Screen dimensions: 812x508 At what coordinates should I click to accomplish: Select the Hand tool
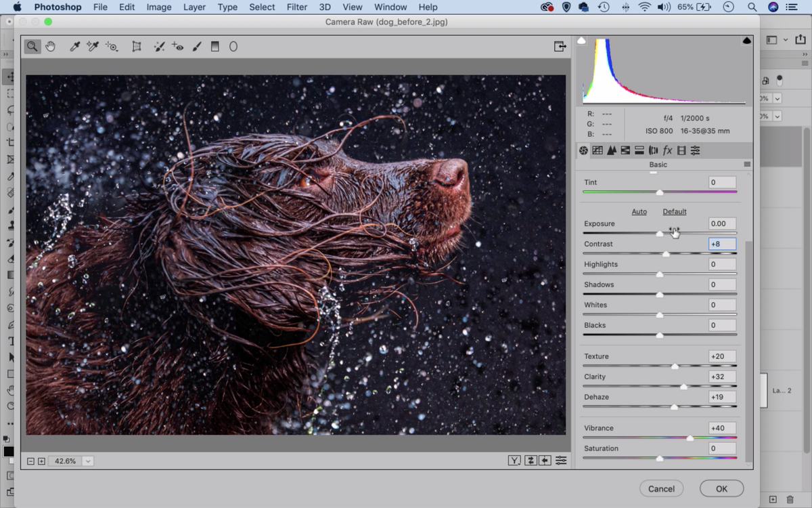tap(51, 46)
